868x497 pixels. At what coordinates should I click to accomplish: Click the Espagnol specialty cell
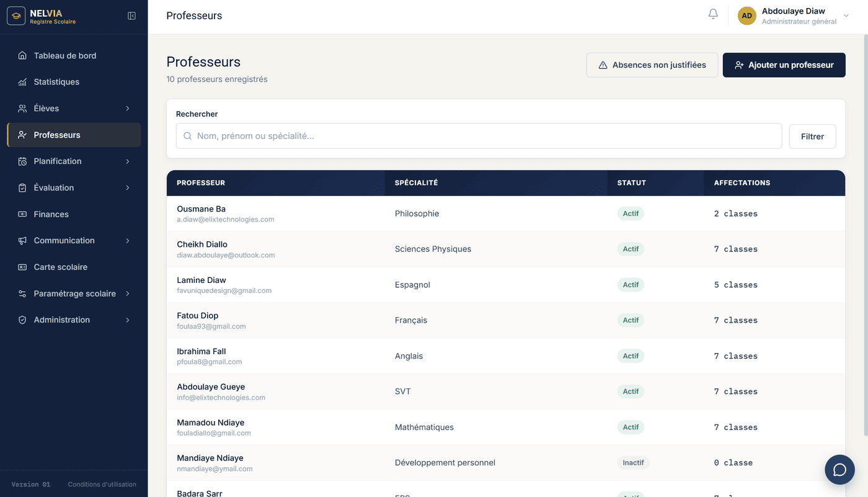click(412, 285)
